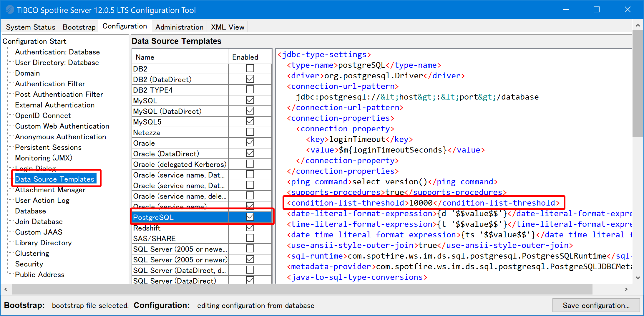Click vertical scrollbar up arrow
The image size is (644, 316).
click(638, 25)
